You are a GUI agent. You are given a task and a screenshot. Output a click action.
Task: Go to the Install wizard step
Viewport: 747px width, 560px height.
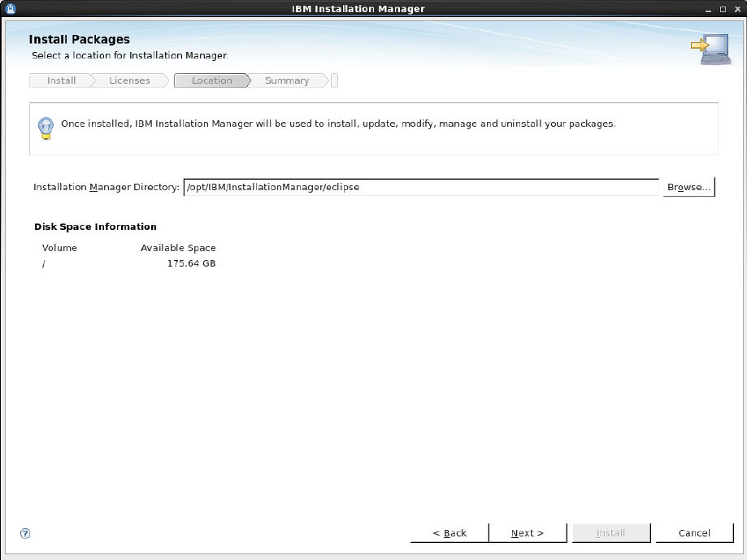(x=61, y=80)
